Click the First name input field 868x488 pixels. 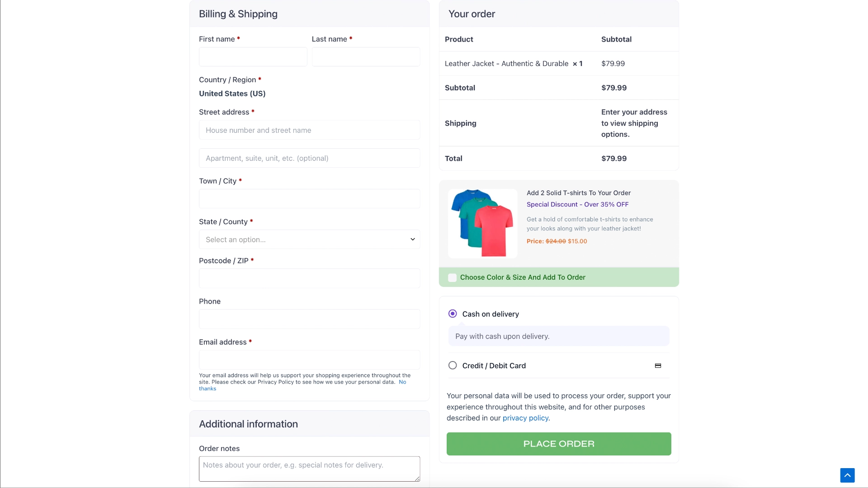252,56
